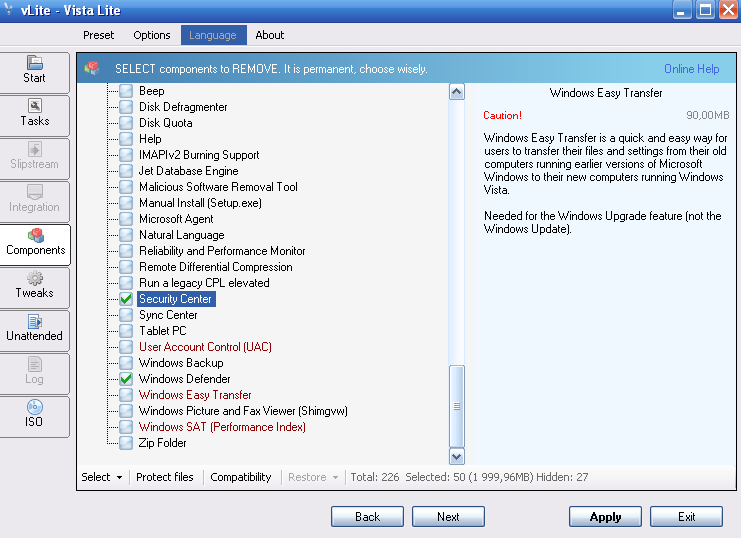This screenshot has width=741, height=538.
Task: Select the Natural Language row
Action: (182, 235)
